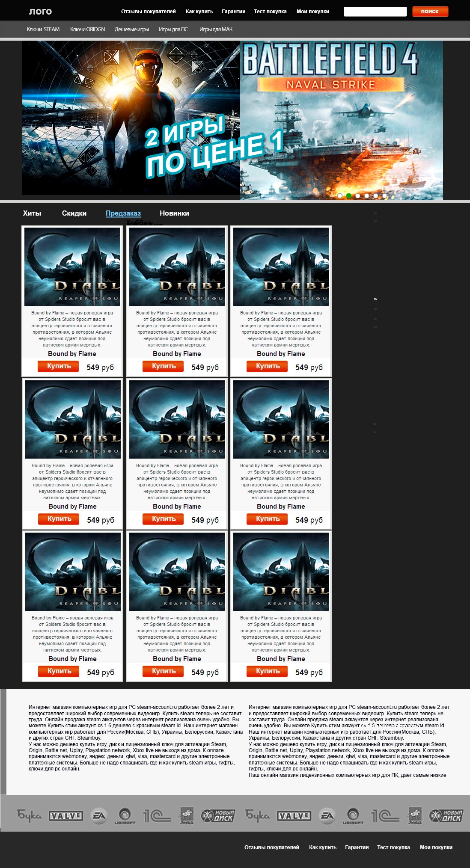The image size is (470, 868).
Task: Select the green active banner slider dot
Action: [349, 196]
